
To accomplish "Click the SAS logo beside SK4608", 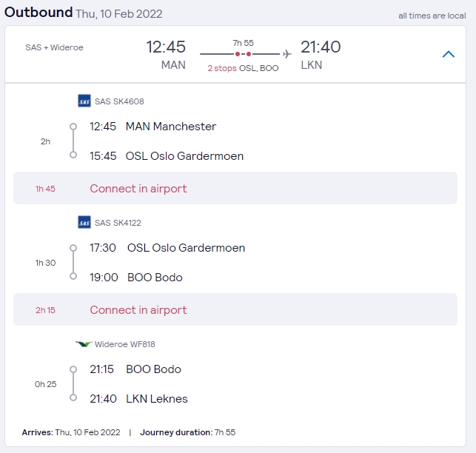I will pyautogui.click(x=84, y=101).
